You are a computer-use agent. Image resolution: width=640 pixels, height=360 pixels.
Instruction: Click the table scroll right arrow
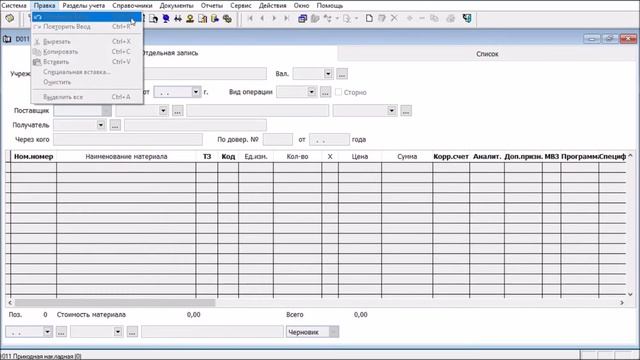click(x=622, y=303)
